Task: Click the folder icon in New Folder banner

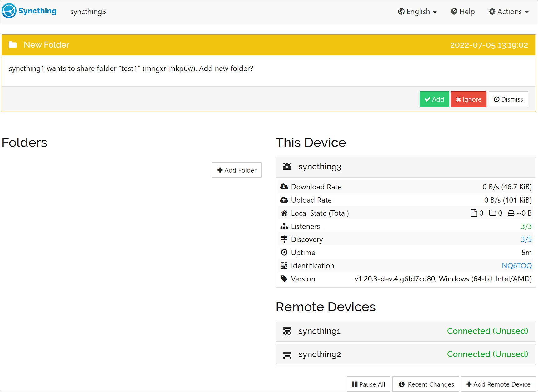Action: tap(13, 45)
